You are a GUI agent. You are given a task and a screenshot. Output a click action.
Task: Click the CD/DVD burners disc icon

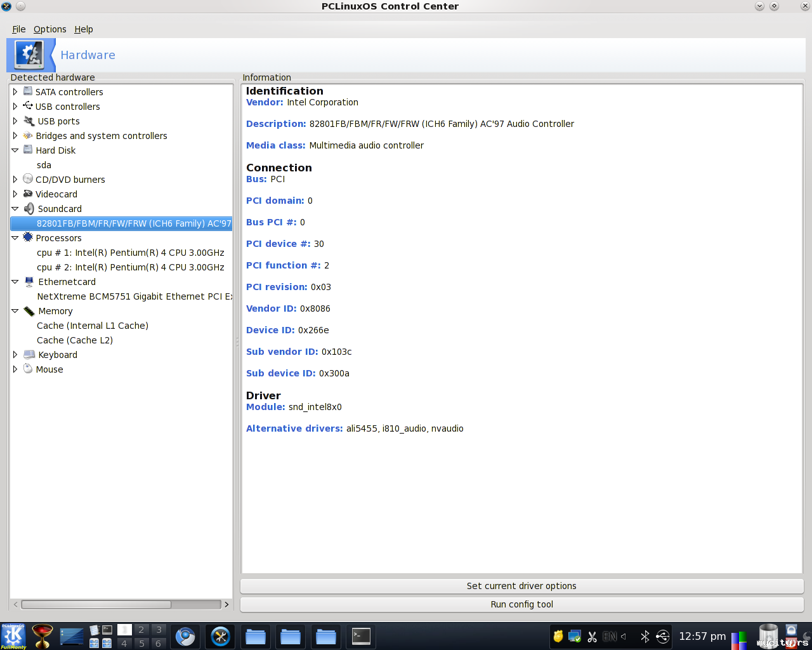[x=28, y=179]
